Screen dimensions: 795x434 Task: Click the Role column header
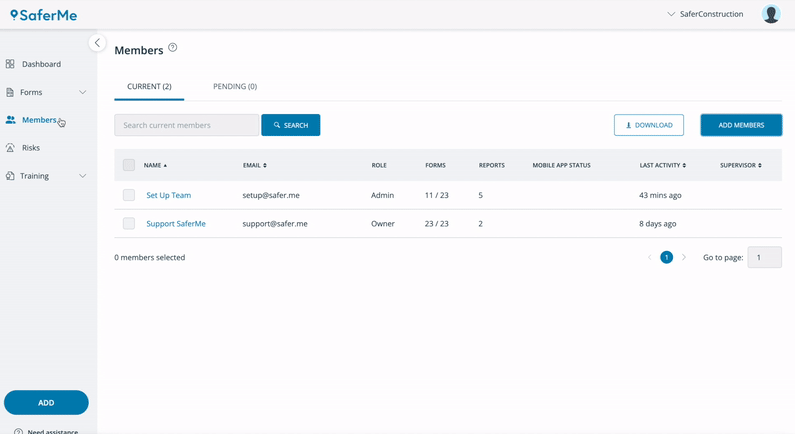tap(379, 165)
